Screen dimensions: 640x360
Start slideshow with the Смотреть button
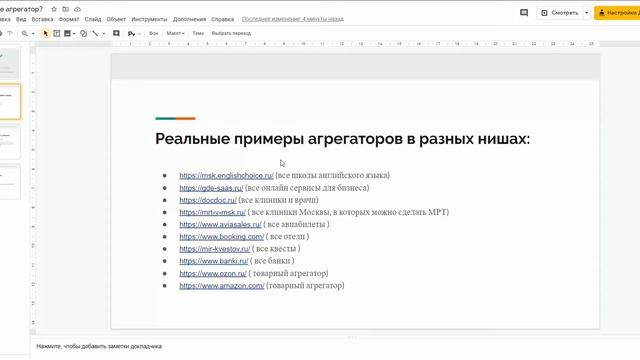click(560, 13)
